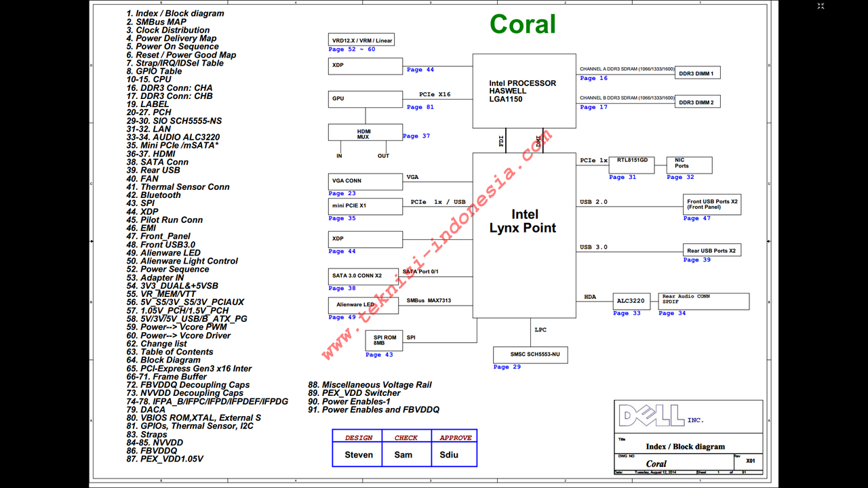
Task: Click the 'Coral' title heading
Action: pos(523,24)
